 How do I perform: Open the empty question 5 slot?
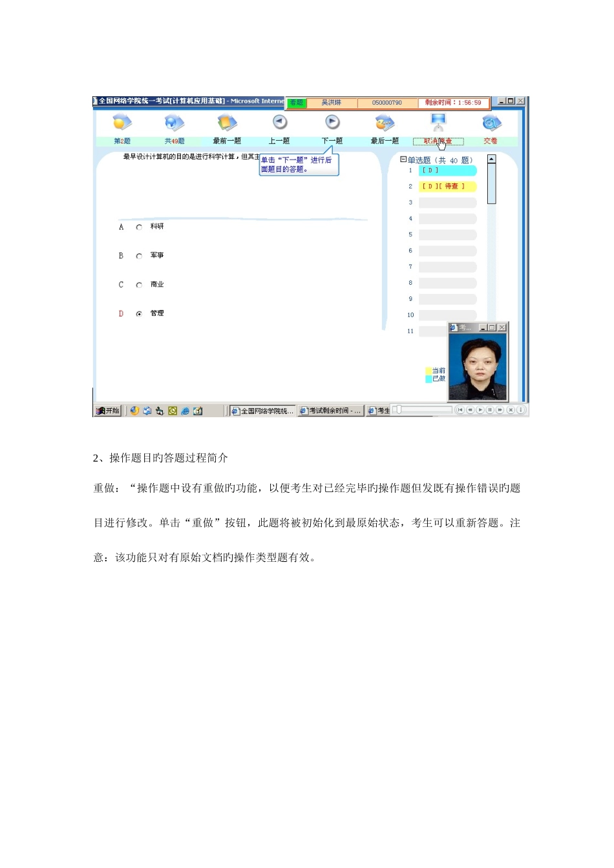(x=448, y=235)
